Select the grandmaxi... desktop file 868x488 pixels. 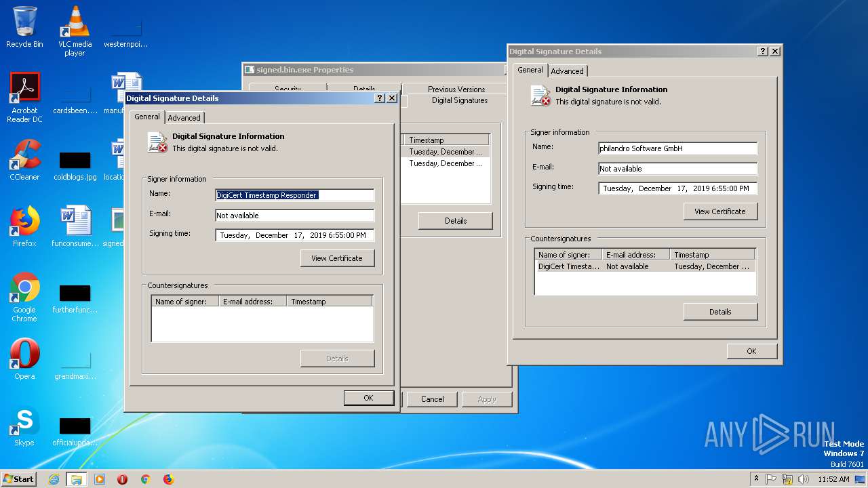coord(75,363)
